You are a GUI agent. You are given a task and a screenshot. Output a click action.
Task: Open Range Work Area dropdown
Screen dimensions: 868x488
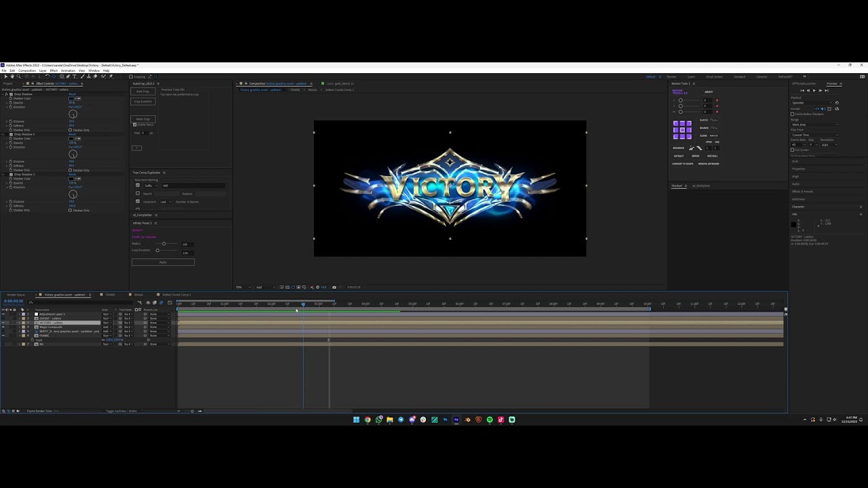click(x=814, y=125)
